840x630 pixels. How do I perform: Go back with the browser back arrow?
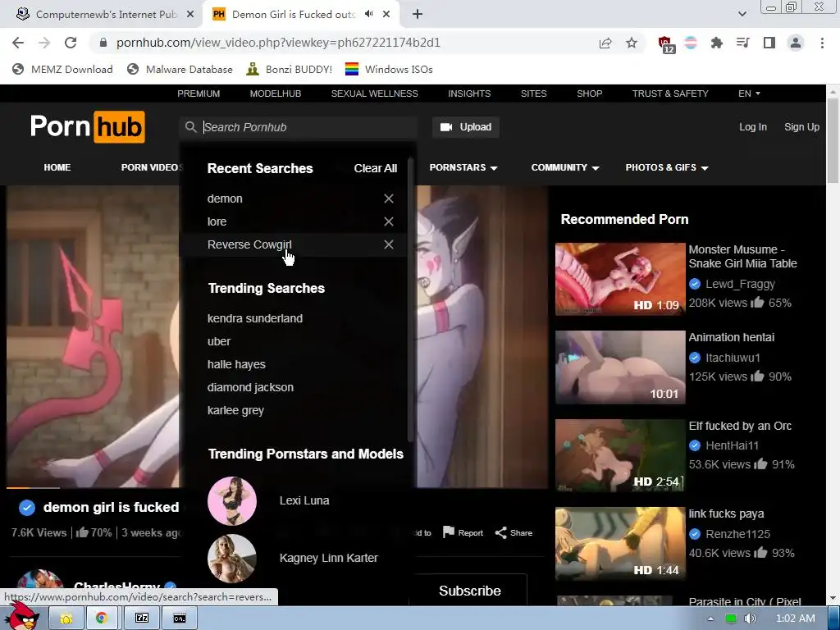pos(18,43)
